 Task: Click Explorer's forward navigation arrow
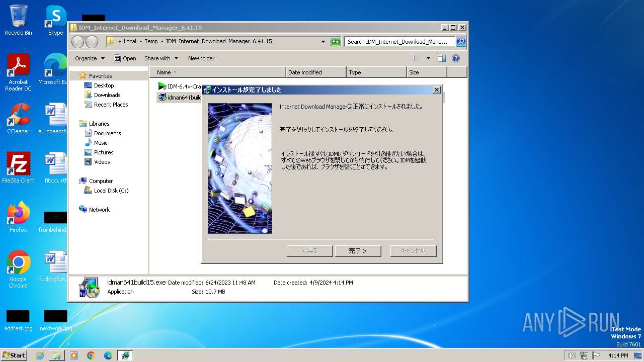(92, 42)
